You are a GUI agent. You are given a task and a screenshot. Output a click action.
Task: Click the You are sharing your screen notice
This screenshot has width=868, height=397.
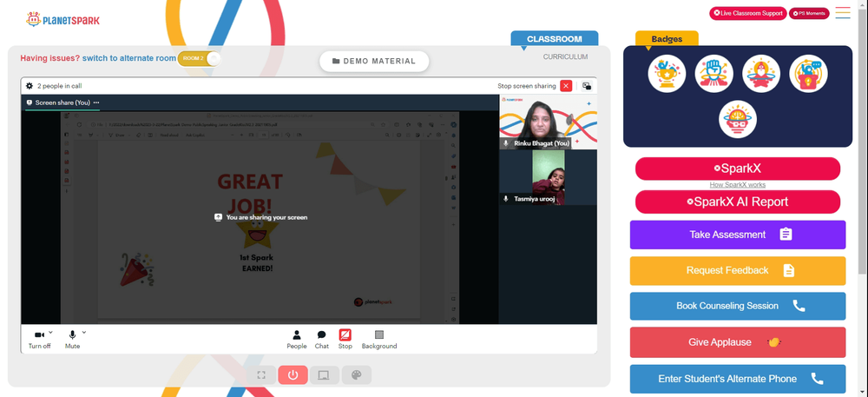pyautogui.click(x=260, y=217)
